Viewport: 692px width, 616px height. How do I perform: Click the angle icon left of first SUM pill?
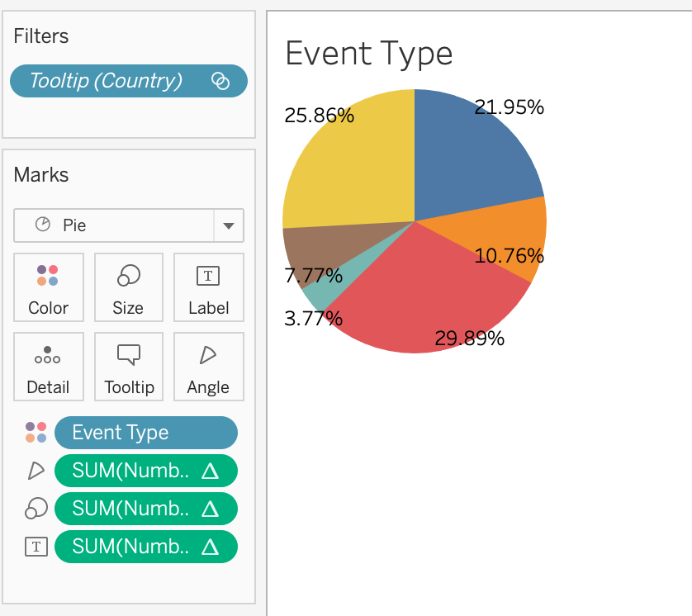pos(36,471)
